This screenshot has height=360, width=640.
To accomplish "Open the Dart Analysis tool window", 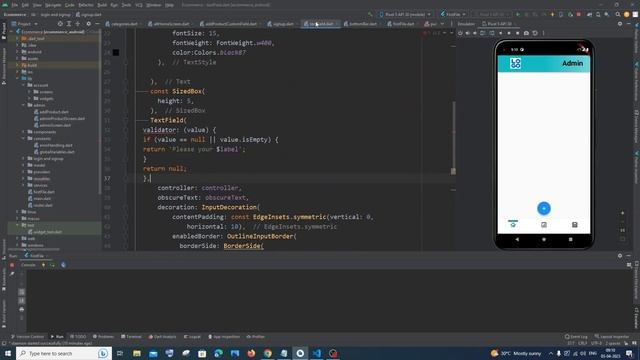I will (x=162, y=337).
